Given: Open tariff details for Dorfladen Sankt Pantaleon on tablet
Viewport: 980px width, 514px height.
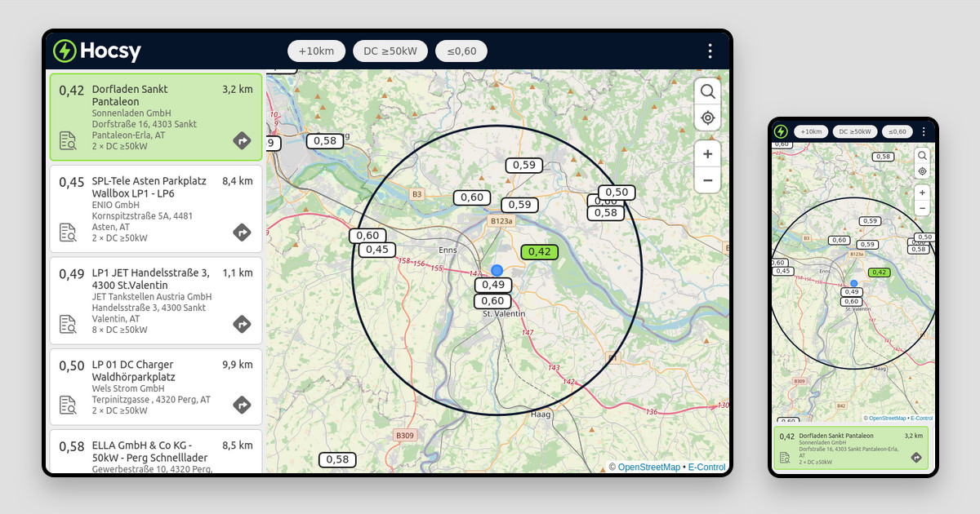Looking at the screenshot, I should click(x=68, y=140).
